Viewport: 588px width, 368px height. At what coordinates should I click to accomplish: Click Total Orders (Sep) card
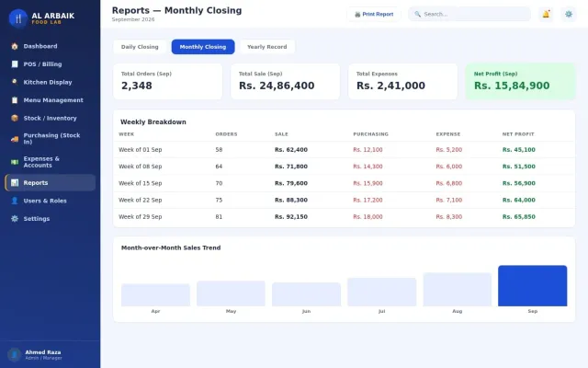click(167, 82)
